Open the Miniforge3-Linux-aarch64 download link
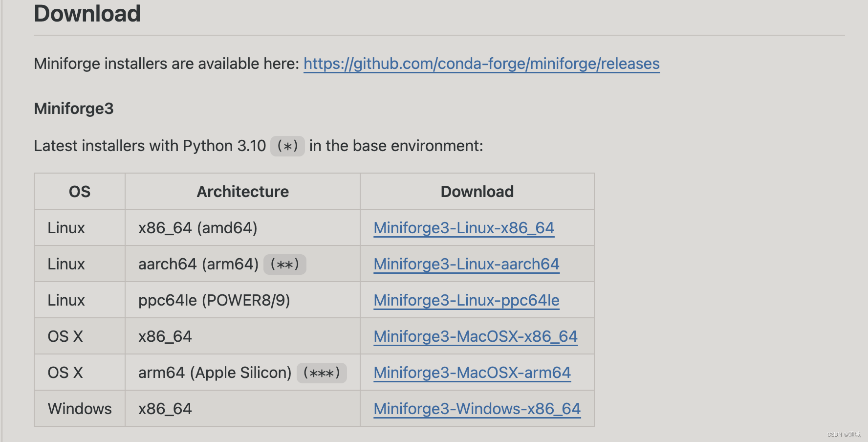 tap(466, 264)
